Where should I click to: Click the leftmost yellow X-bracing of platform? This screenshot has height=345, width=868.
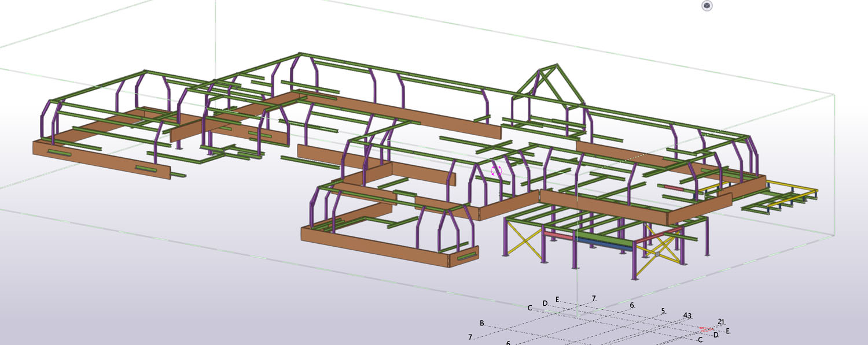524,241
